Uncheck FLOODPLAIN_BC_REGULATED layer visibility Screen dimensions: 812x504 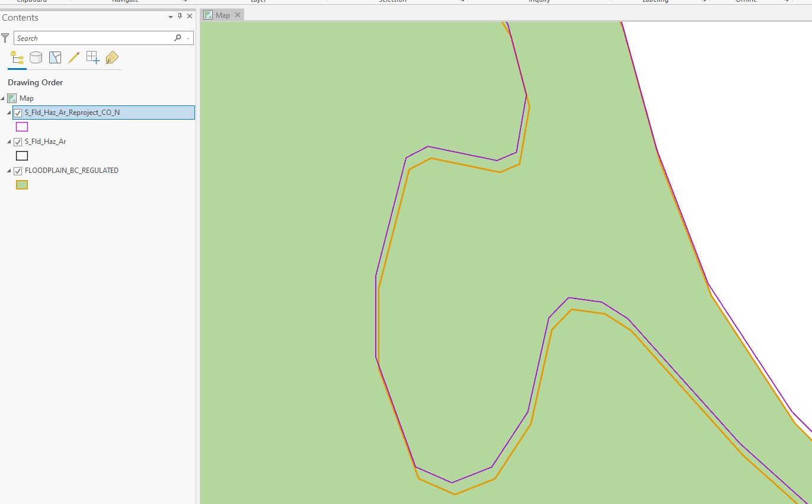click(x=18, y=171)
